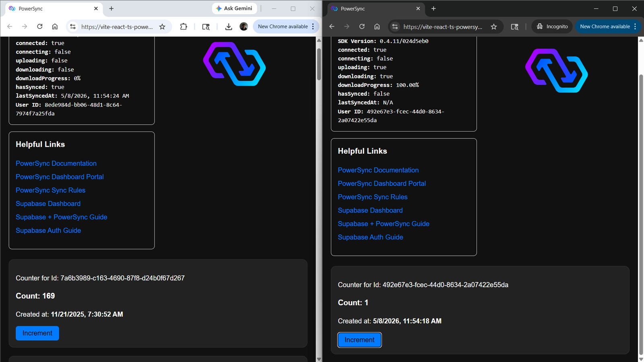Open Supabase Dashboard link in Incognito window
This screenshot has width=644, height=362.
point(370,210)
